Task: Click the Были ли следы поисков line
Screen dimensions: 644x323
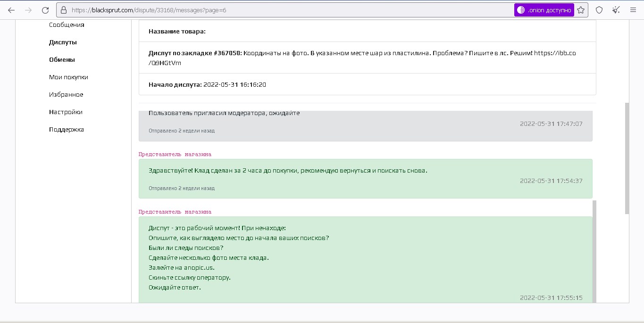Action: click(186, 248)
